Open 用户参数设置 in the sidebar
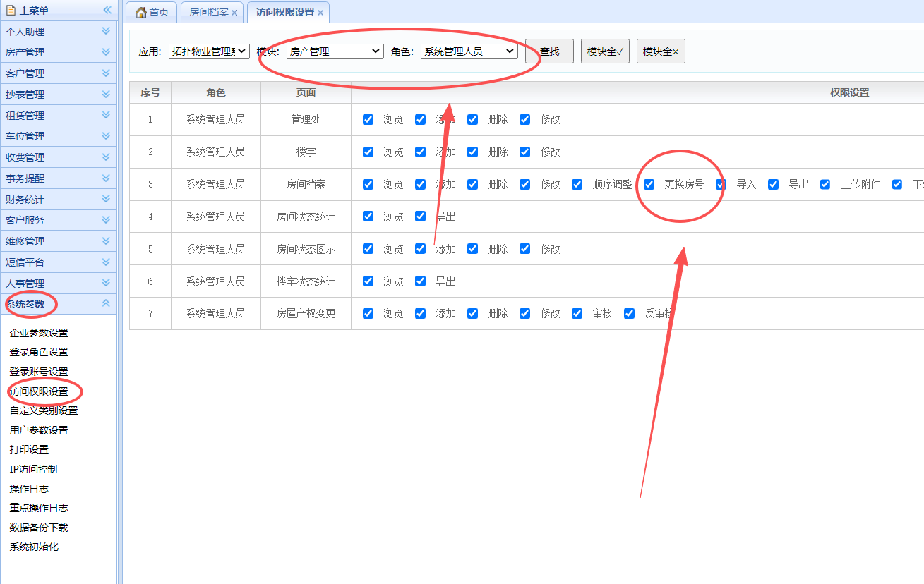Image resolution: width=924 pixels, height=584 pixels. [39, 430]
